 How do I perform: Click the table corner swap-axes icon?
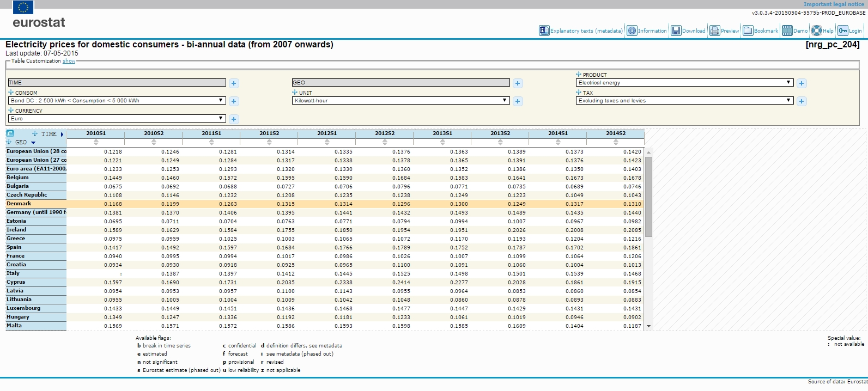(x=10, y=134)
